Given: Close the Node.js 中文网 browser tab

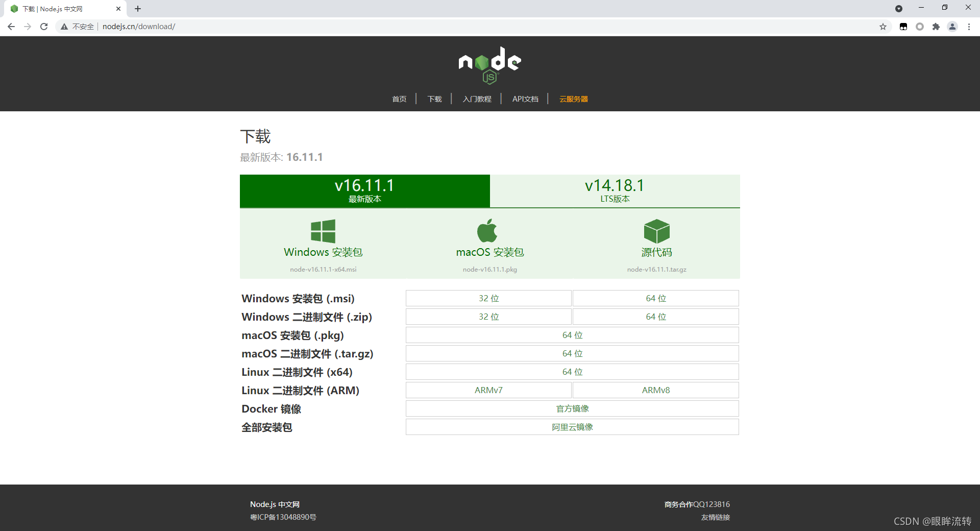Looking at the screenshot, I should point(118,9).
